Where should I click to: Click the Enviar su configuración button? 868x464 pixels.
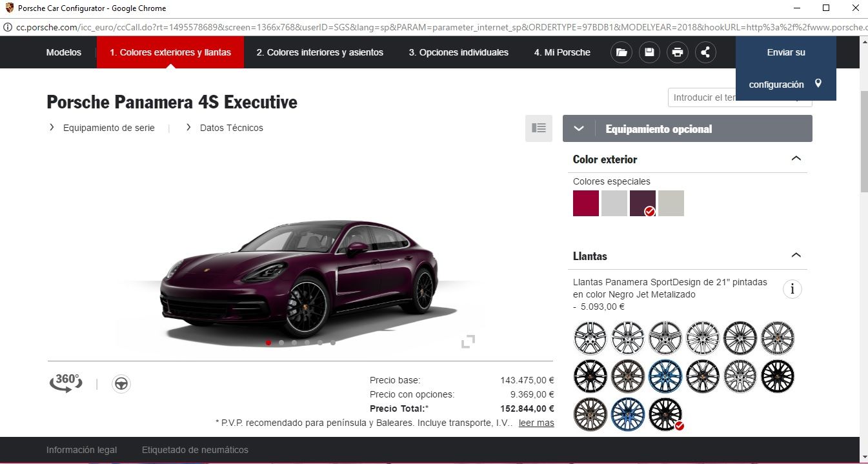point(786,68)
